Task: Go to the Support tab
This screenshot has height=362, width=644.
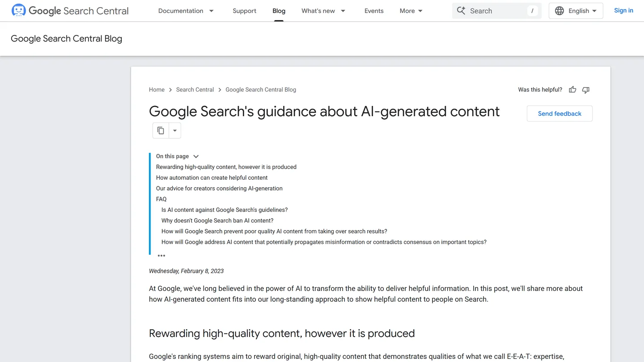Action: click(x=245, y=11)
